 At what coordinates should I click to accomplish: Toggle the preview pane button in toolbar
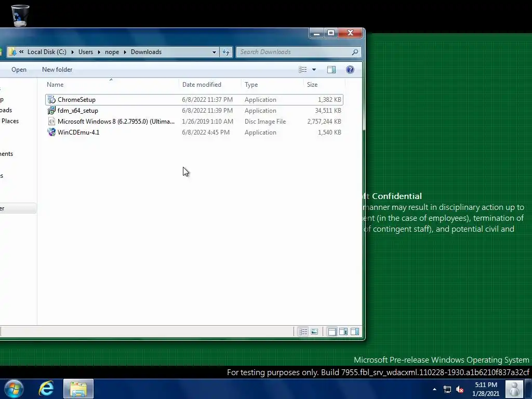pyautogui.click(x=331, y=70)
